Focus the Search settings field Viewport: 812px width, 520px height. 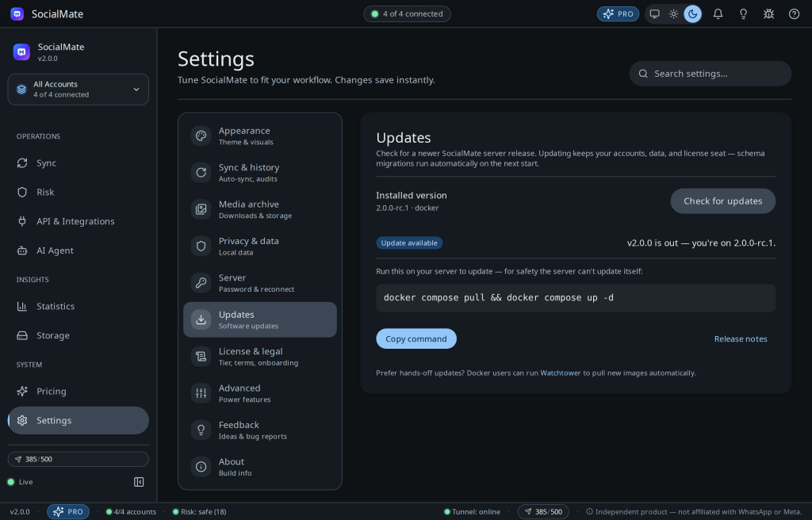[710, 74]
